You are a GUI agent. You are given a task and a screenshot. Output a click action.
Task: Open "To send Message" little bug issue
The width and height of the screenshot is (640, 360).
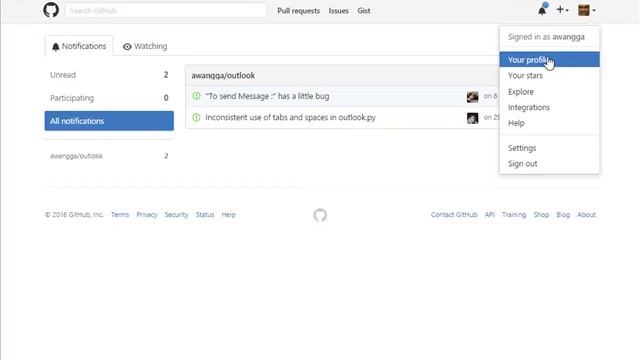pyautogui.click(x=267, y=96)
